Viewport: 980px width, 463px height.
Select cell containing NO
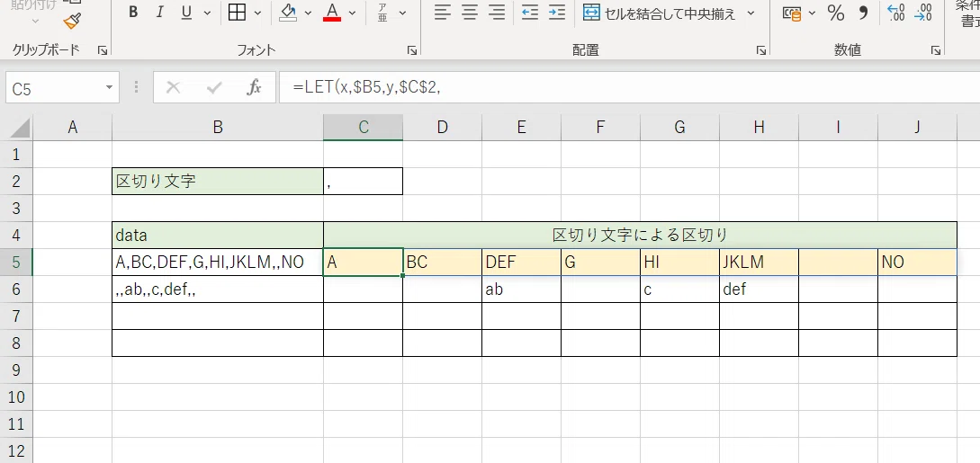917,263
